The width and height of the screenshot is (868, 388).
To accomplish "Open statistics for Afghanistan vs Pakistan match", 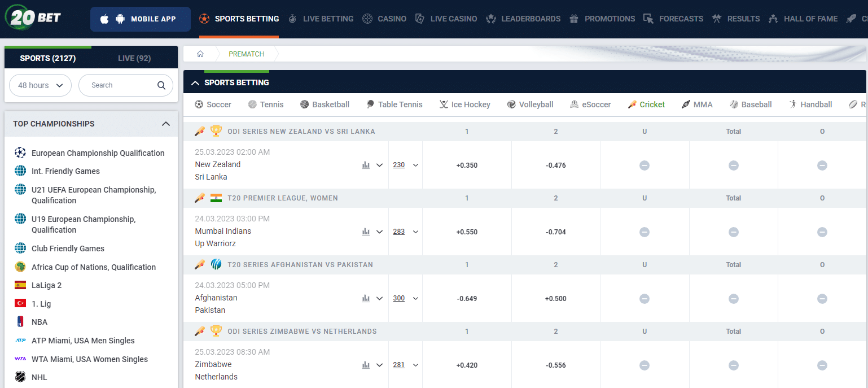I will 365,298.
